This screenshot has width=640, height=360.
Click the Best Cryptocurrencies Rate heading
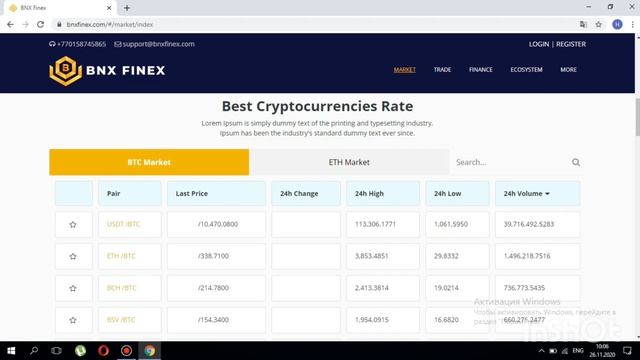coord(318,106)
